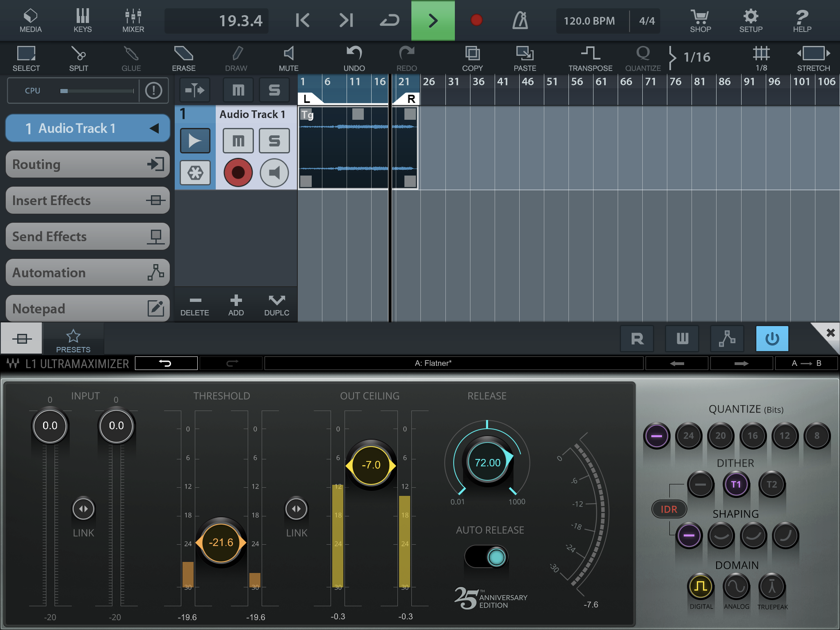This screenshot has height=630, width=840.
Task: Enable automation Write W button
Action: click(x=682, y=339)
